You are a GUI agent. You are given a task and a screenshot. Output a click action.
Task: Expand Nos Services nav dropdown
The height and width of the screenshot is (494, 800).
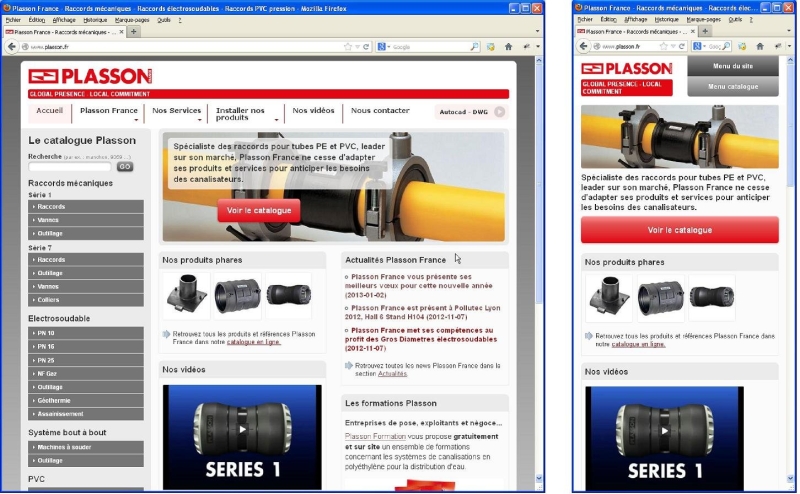tap(199, 120)
